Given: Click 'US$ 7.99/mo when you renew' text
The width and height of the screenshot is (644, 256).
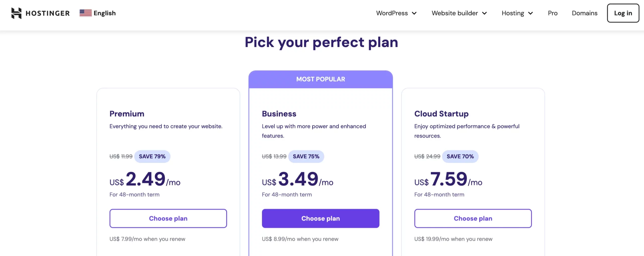Looking at the screenshot, I should 147,239.
